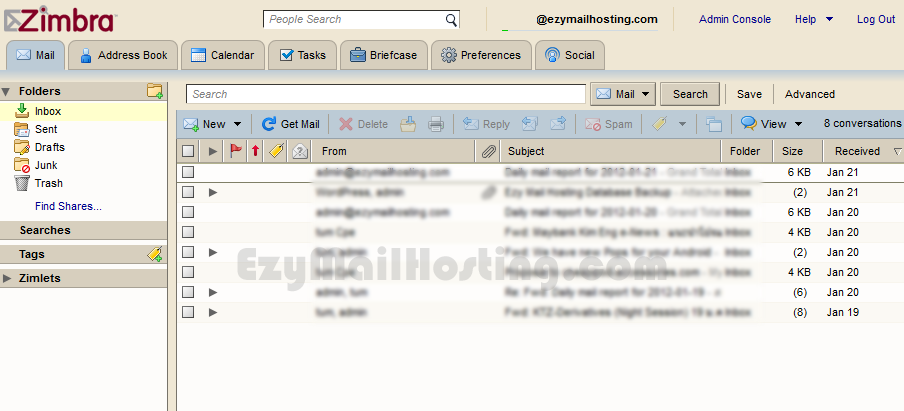
Task: Click the Reply toolbar button
Action: [486, 124]
